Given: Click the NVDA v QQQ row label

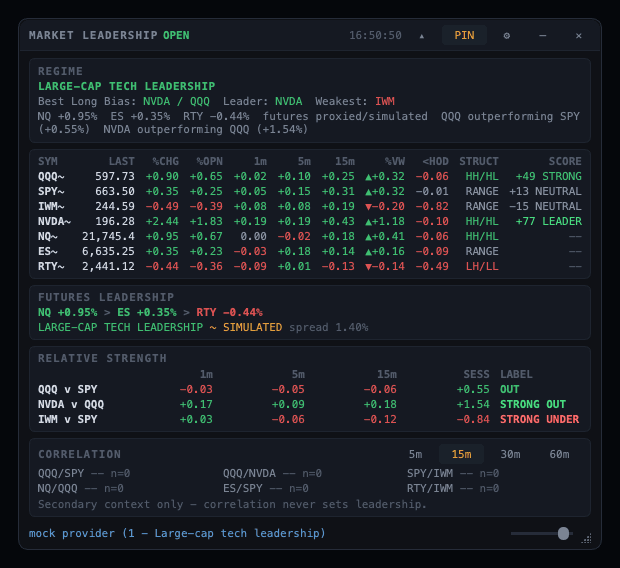Looking at the screenshot, I should [x=71, y=404].
